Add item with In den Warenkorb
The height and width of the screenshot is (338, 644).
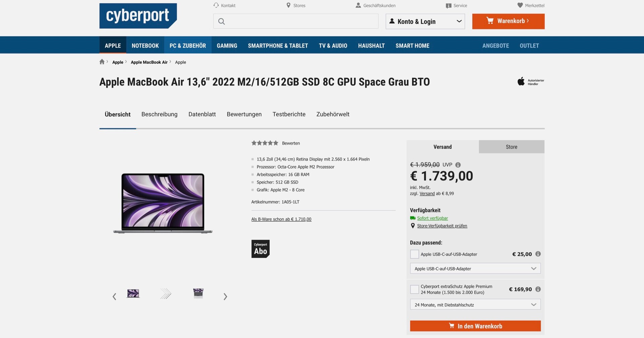tap(475, 326)
